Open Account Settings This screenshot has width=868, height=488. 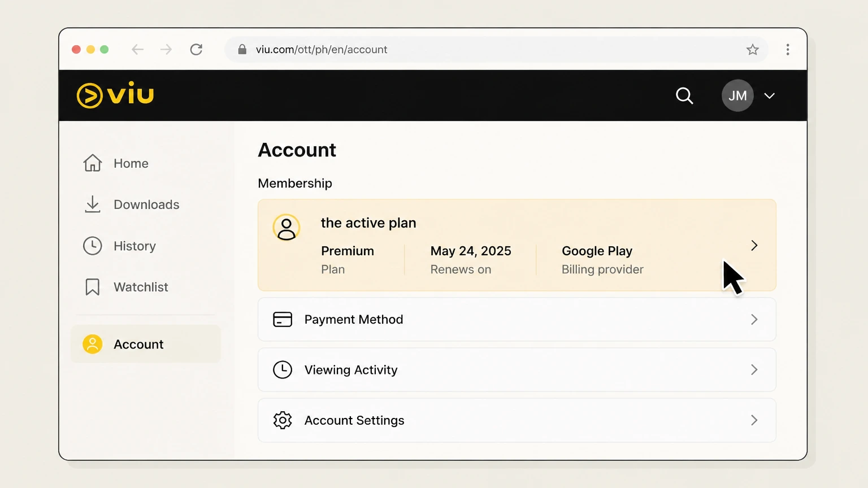click(x=517, y=420)
